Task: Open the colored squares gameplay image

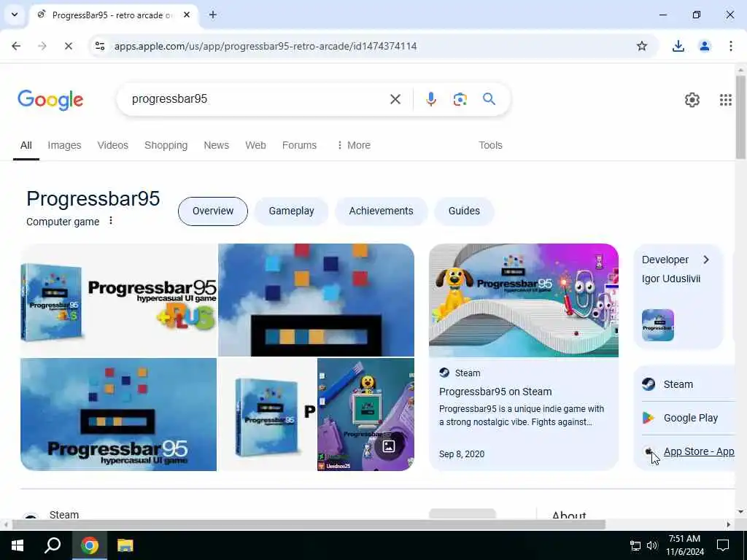Action: point(316,300)
